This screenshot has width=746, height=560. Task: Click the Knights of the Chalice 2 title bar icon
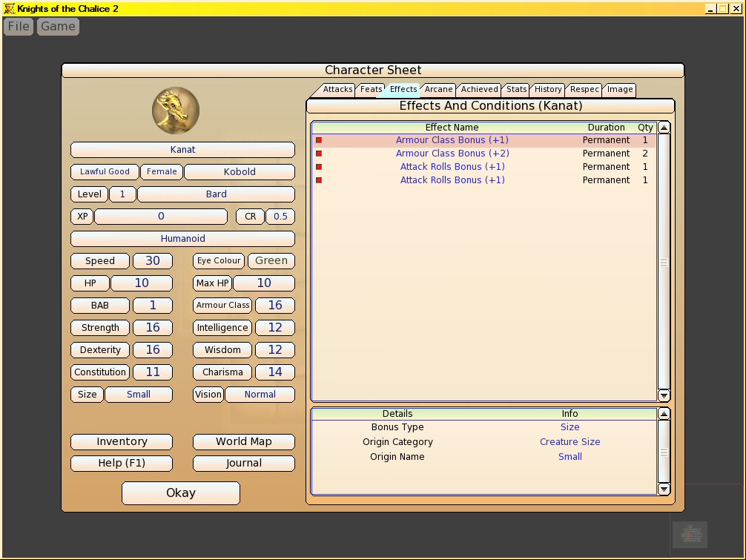pos(9,9)
